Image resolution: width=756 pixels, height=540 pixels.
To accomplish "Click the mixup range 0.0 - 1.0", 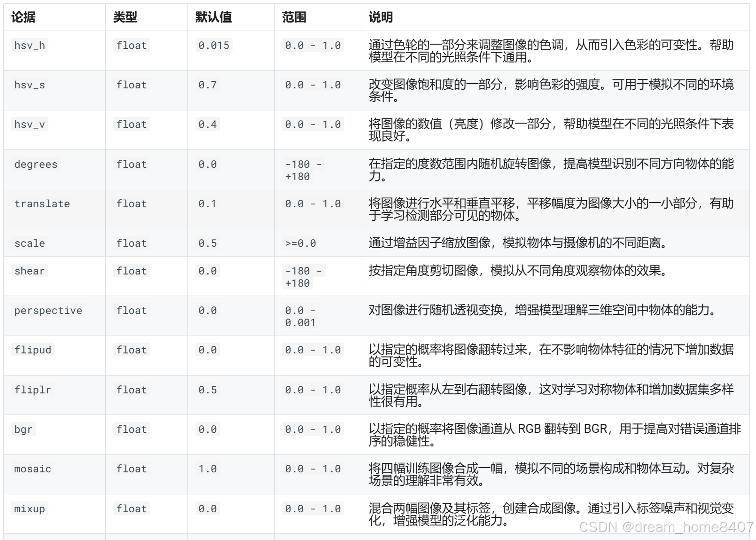I will tap(313, 509).
